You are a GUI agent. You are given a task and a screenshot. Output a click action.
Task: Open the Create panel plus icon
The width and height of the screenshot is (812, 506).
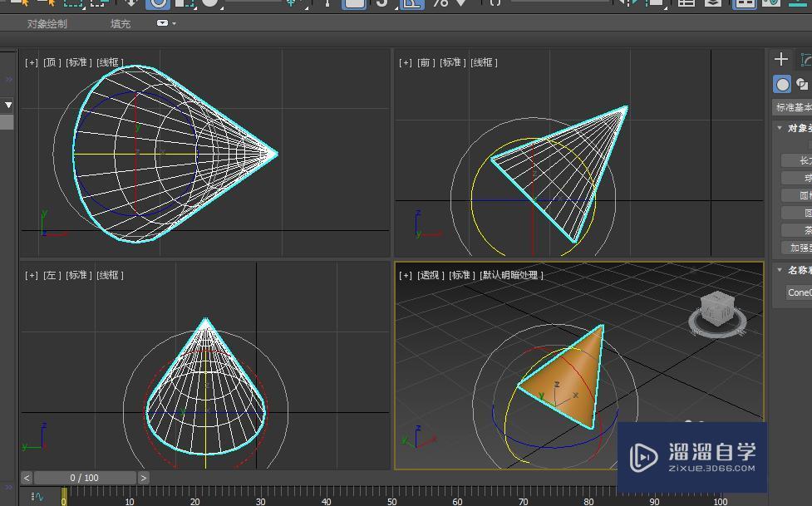(x=780, y=59)
